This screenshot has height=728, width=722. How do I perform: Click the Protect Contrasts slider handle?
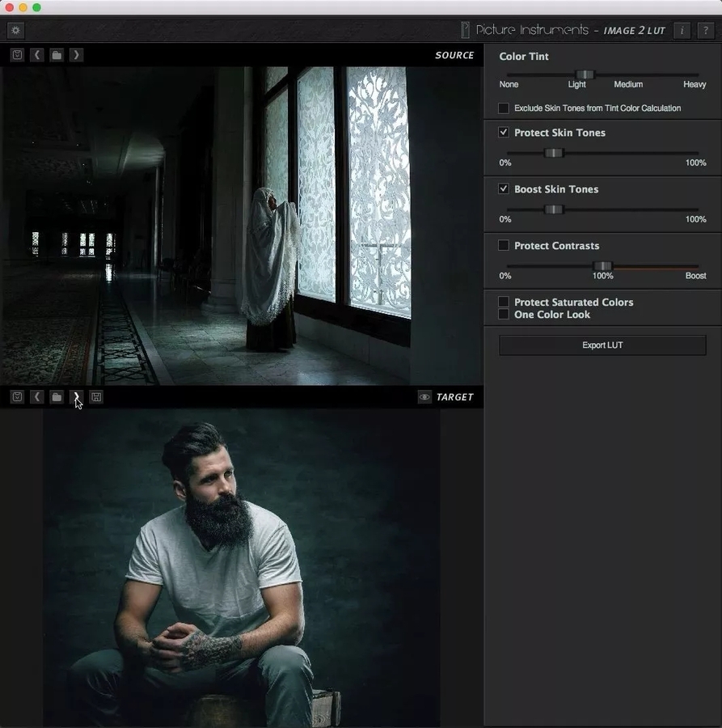point(603,266)
